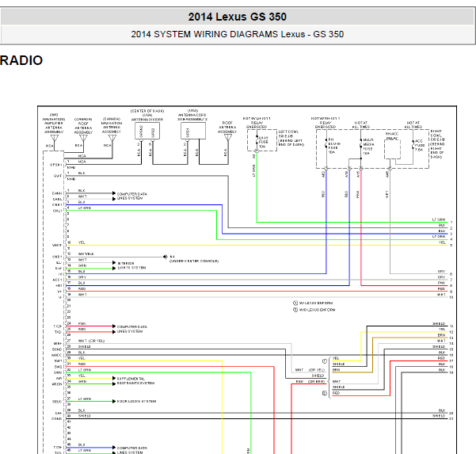Click the 'LH-IG FUSE 10A' fuse label
Image resolution: width=476 pixels, height=454 pixels.
coord(263,142)
